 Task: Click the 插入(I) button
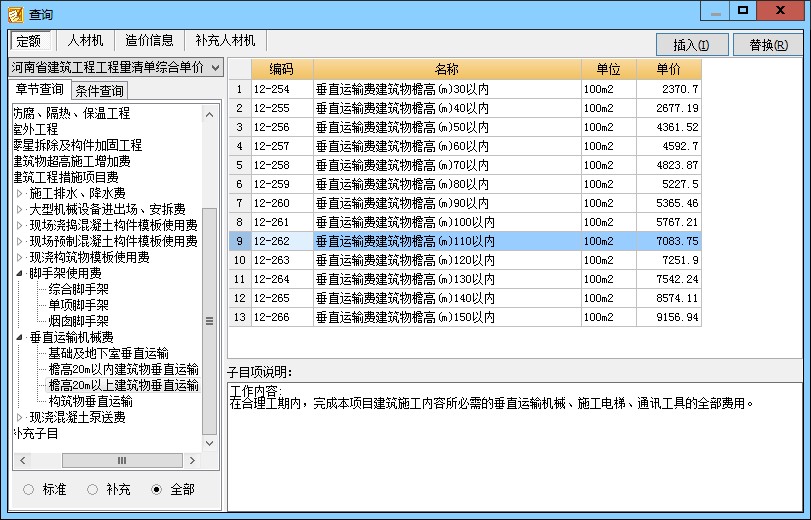tap(692, 45)
